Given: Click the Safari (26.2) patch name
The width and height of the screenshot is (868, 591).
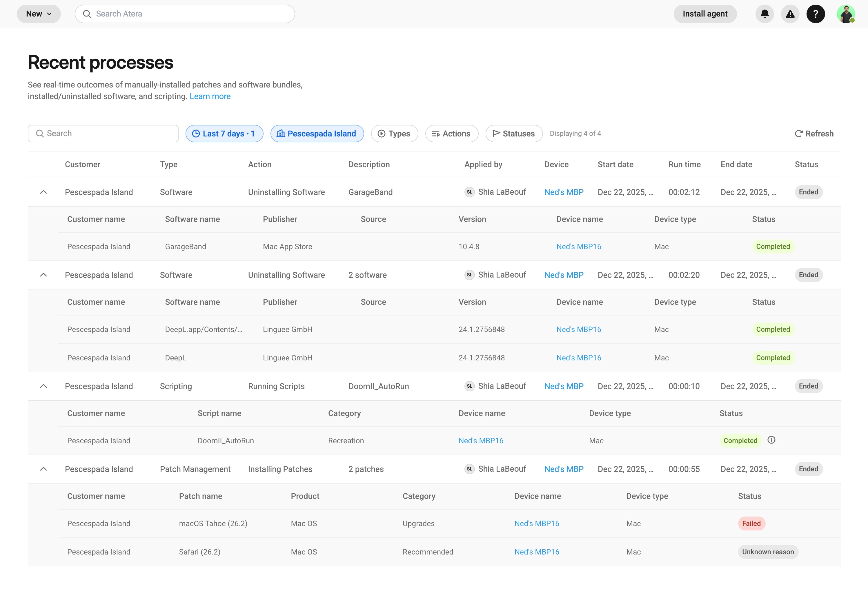Looking at the screenshot, I should [200, 552].
